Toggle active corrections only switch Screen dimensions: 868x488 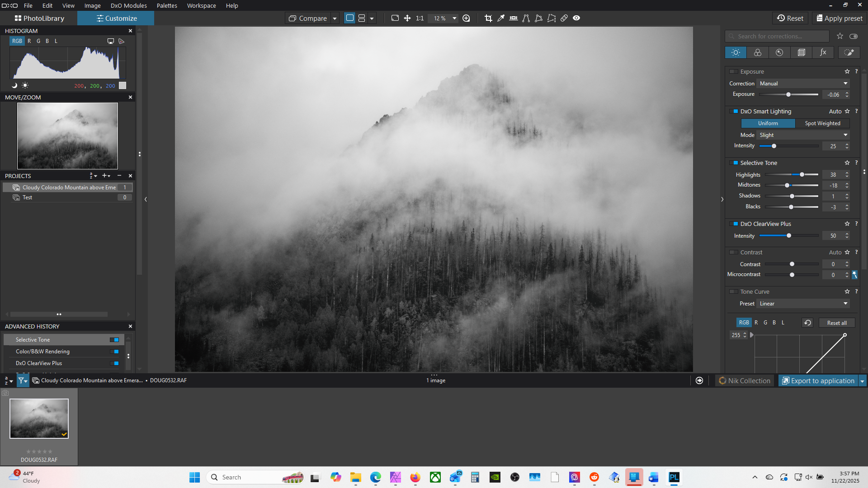[x=854, y=36]
